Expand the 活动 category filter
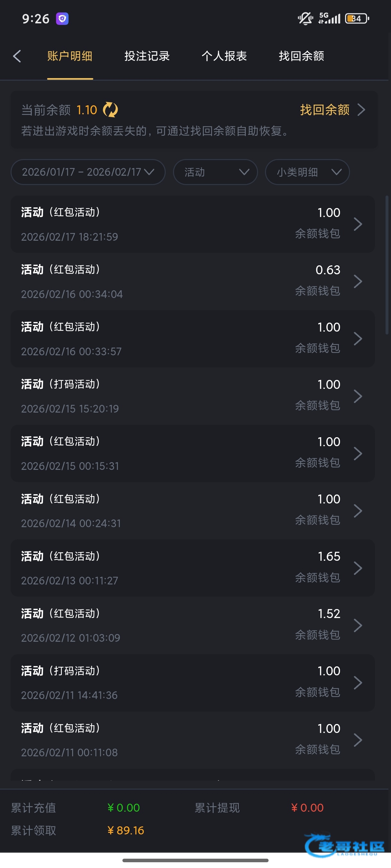 215,172
